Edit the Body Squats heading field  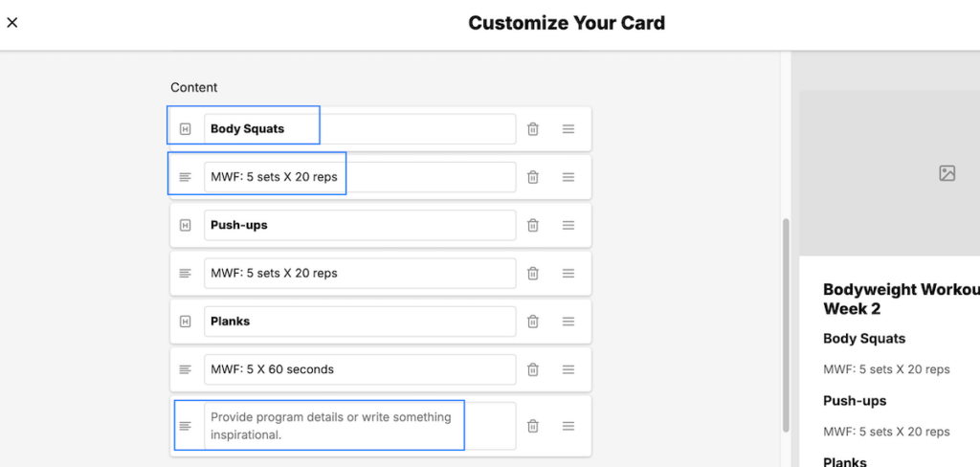click(x=359, y=129)
